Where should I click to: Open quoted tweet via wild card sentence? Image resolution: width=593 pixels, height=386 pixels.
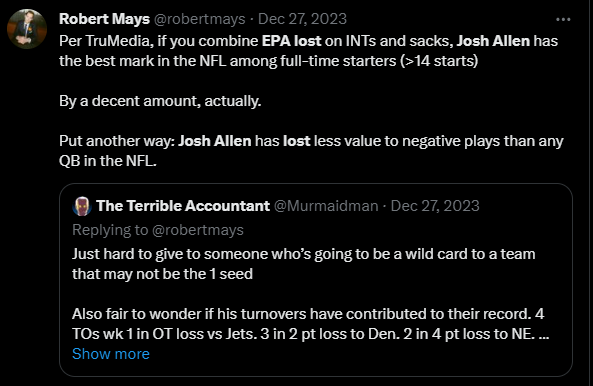click(x=304, y=264)
